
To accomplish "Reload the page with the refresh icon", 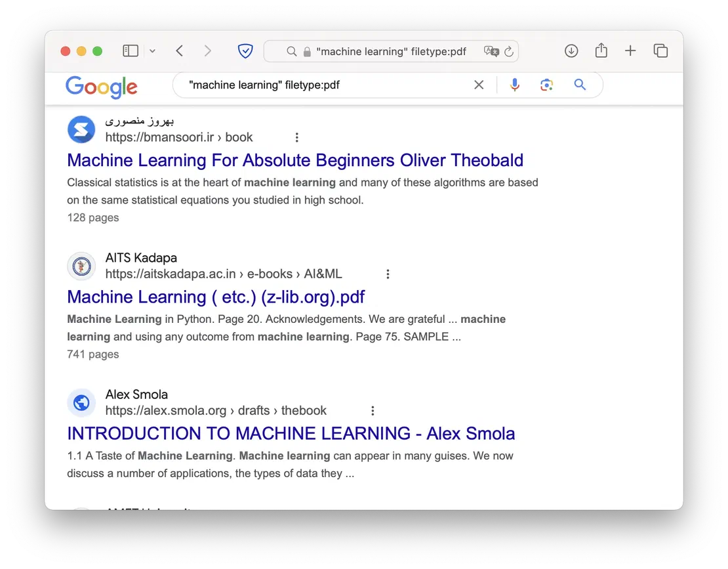I will [x=509, y=52].
